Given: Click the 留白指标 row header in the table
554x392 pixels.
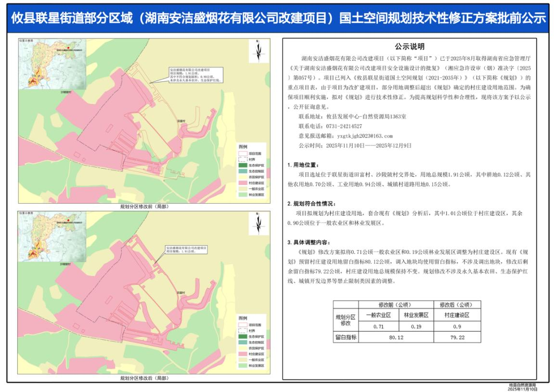Looking at the screenshot, I should tap(346, 338).
